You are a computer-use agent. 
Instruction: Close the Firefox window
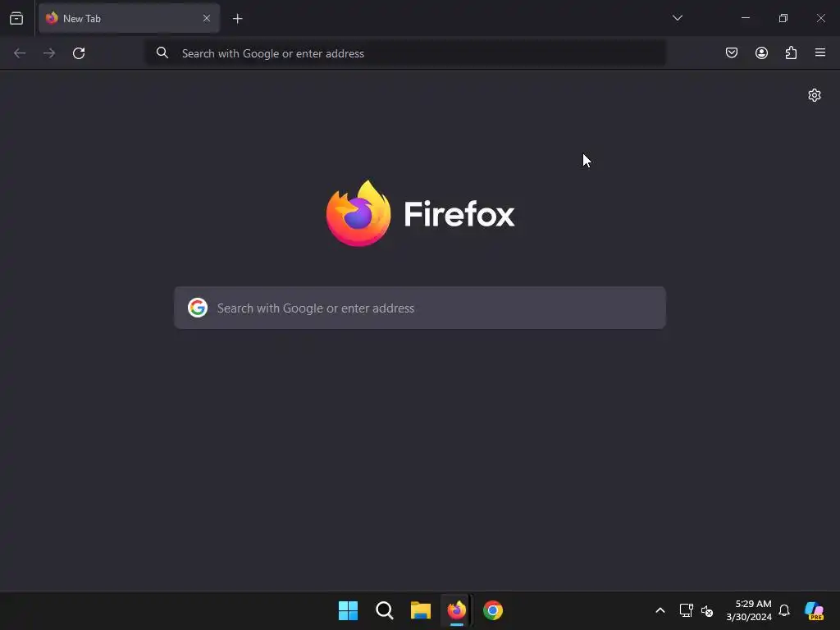coord(820,18)
